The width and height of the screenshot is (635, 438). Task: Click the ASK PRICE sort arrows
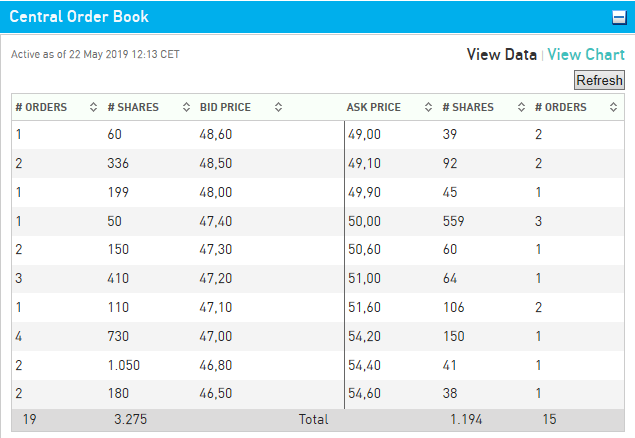tap(427, 107)
